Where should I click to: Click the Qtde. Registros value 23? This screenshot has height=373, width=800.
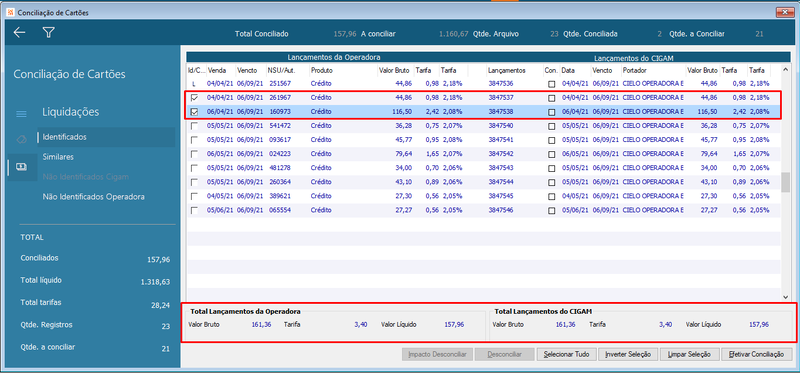[x=165, y=327]
